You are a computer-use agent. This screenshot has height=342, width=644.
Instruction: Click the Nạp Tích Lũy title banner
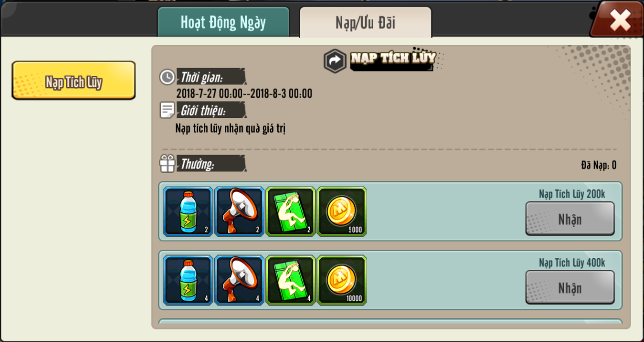tap(393, 59)
